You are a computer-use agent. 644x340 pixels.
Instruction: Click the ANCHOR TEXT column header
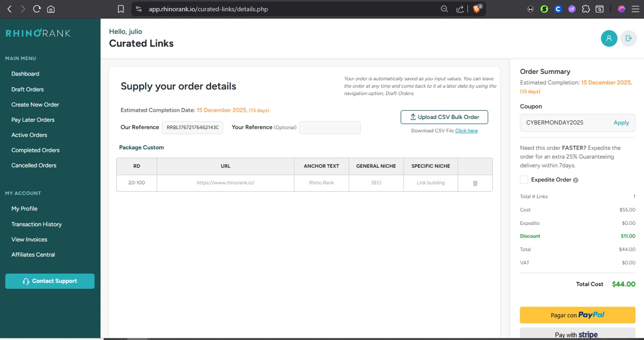[322, 166]
